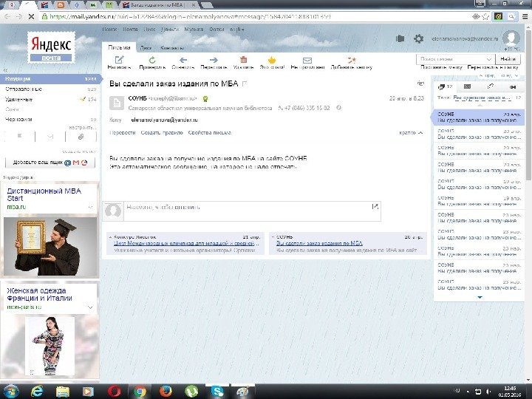Click the browser address bar URL

point(190,16)
